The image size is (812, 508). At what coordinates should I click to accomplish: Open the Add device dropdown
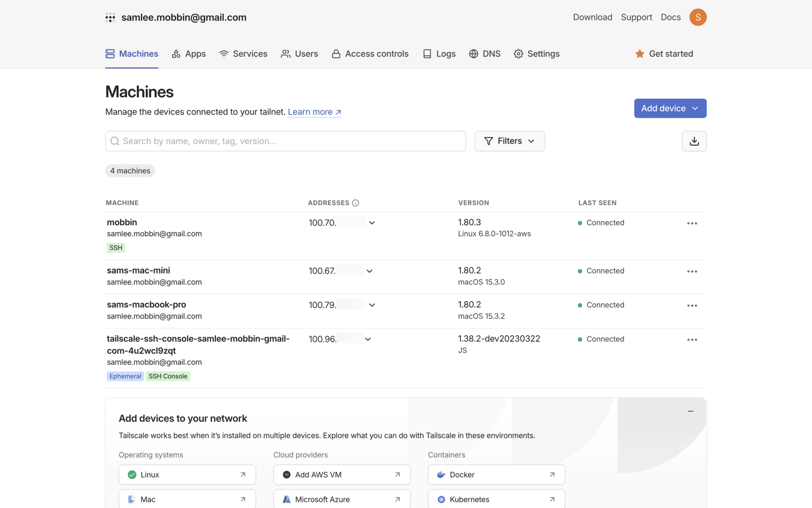(670, 108)
